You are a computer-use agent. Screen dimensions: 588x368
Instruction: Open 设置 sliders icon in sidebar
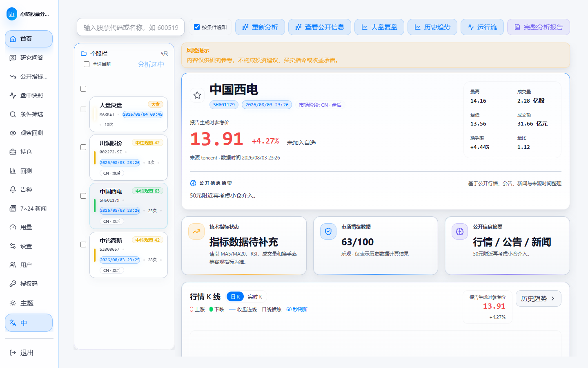click(13, 246)
